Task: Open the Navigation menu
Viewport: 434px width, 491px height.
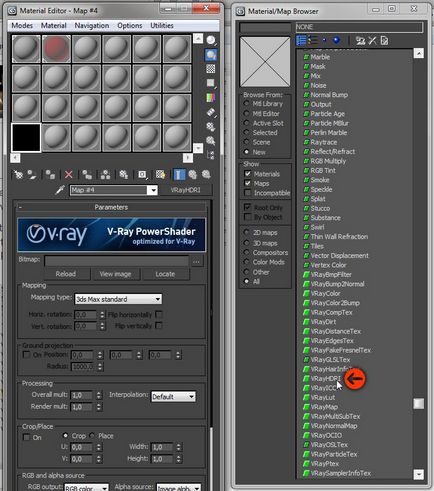Action: [x=92, y=25]
